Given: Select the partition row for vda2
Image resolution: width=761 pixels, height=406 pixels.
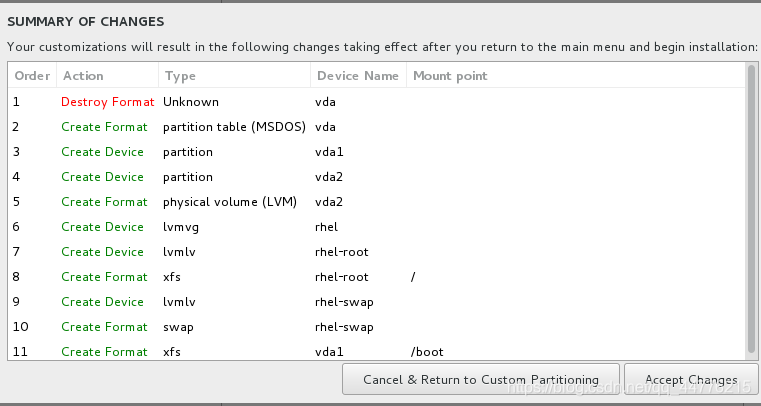Looking at the screenshot, I should pyautogui.click(x=377, y=177).
